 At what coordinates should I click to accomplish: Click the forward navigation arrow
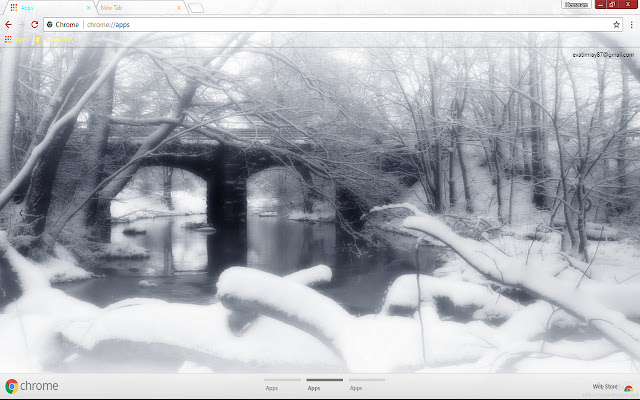point(21,24)
